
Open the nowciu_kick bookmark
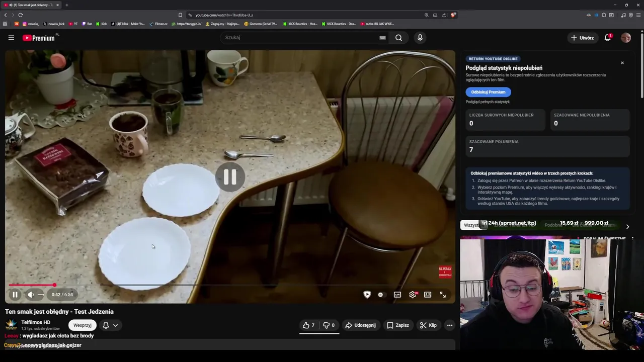click(53, 24)
